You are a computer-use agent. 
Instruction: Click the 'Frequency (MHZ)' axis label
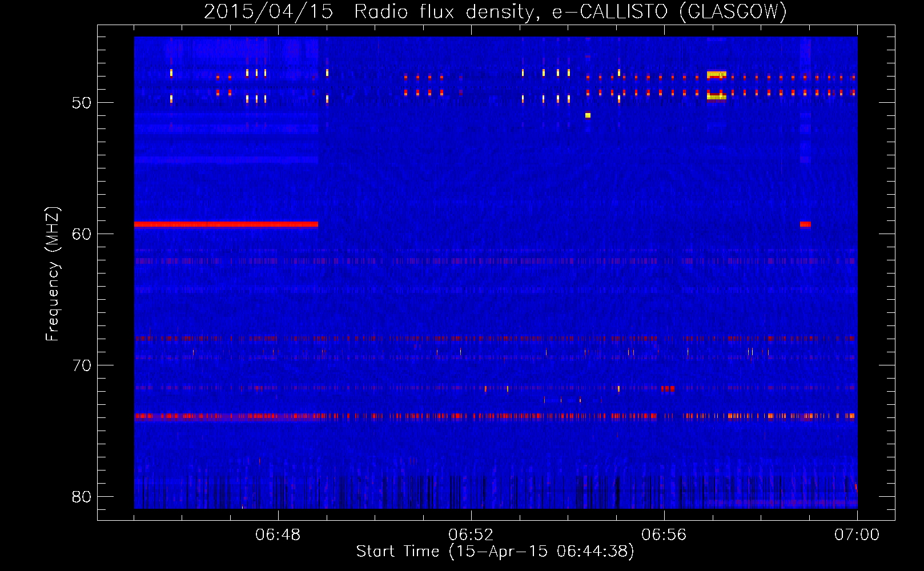(x=53, y=274)
